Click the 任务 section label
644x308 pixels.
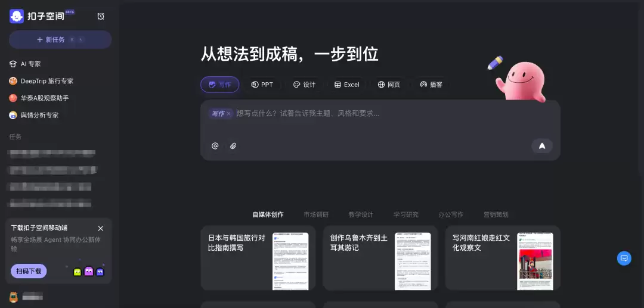15,136
